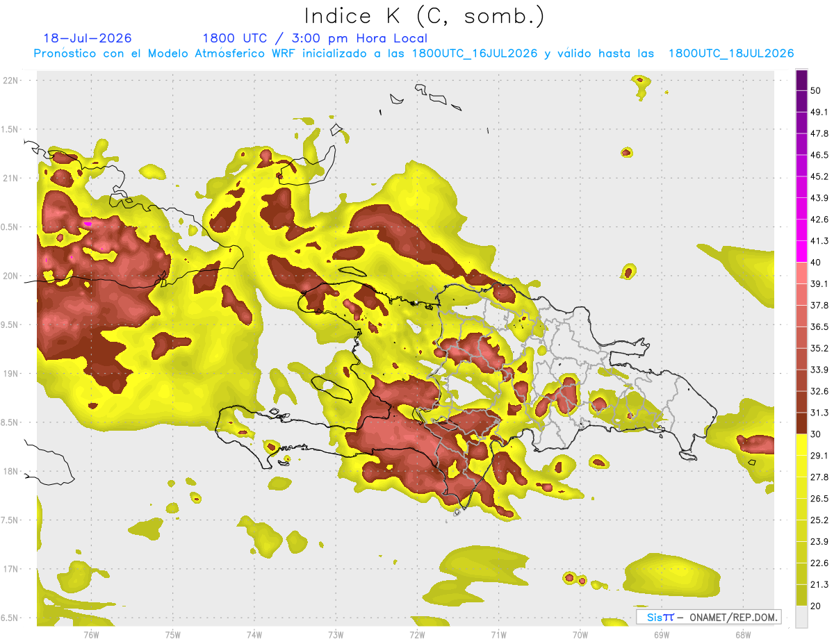Pick the light gray colorbar segment below 20

[x=801, y=617]
